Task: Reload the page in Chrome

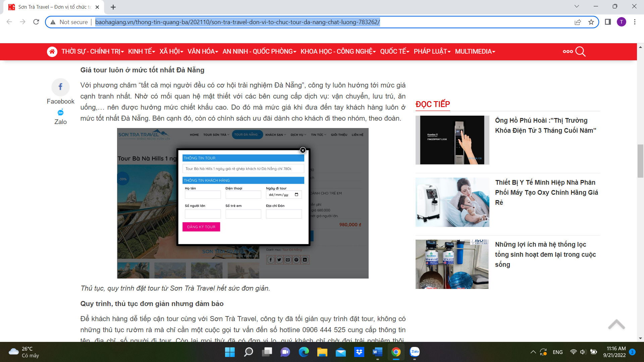Action: pos(36,22)
